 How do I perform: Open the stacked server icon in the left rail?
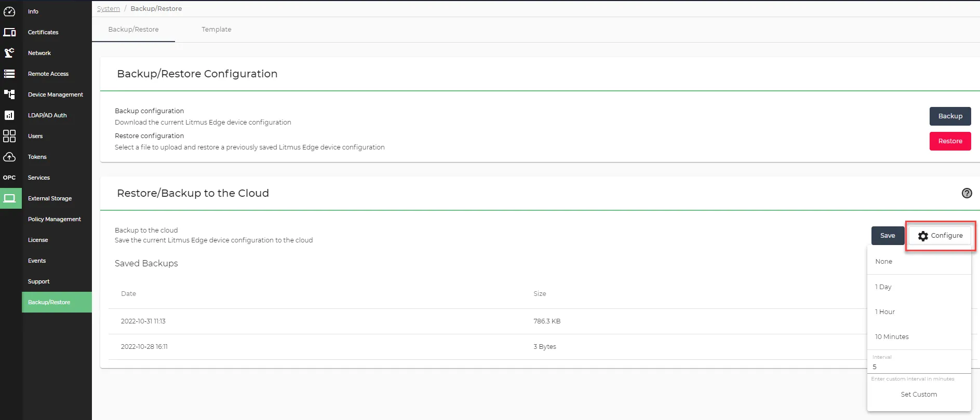[x=9, y=74]
